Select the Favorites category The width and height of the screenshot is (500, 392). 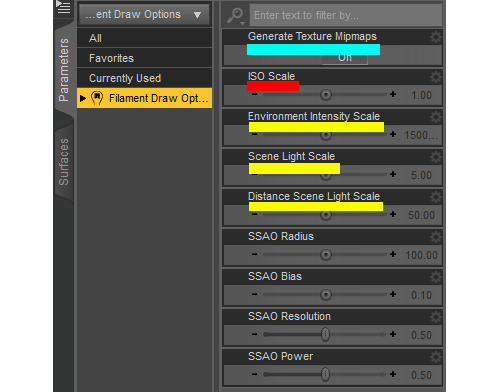pyautogui.click(x=145, y=58)
